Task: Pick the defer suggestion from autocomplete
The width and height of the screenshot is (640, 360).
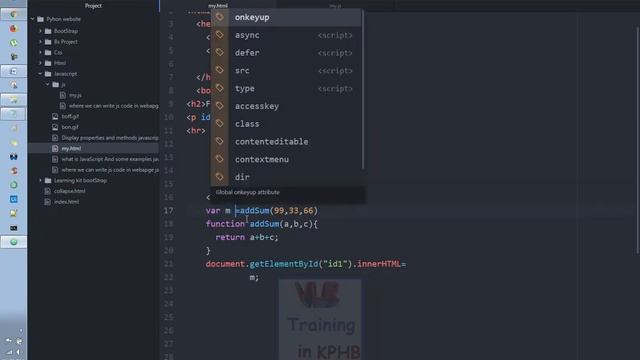Action: [286, 53]
